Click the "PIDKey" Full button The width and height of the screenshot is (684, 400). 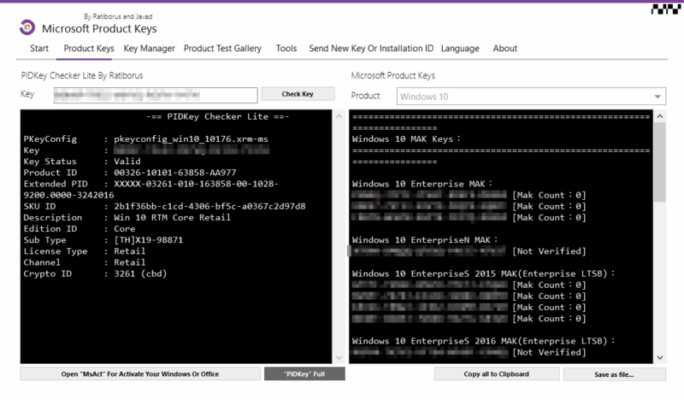(304, 374)
